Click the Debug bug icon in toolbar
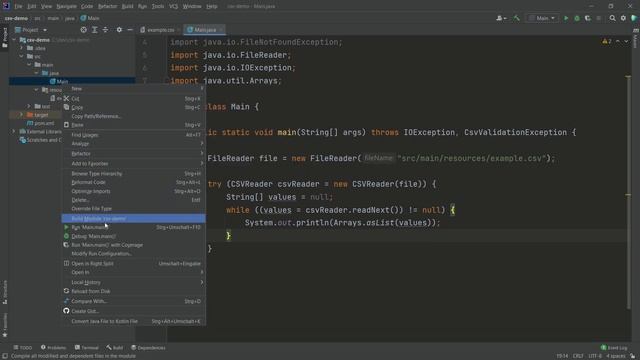This screenshot has height=360, width=640. [577, 18]
